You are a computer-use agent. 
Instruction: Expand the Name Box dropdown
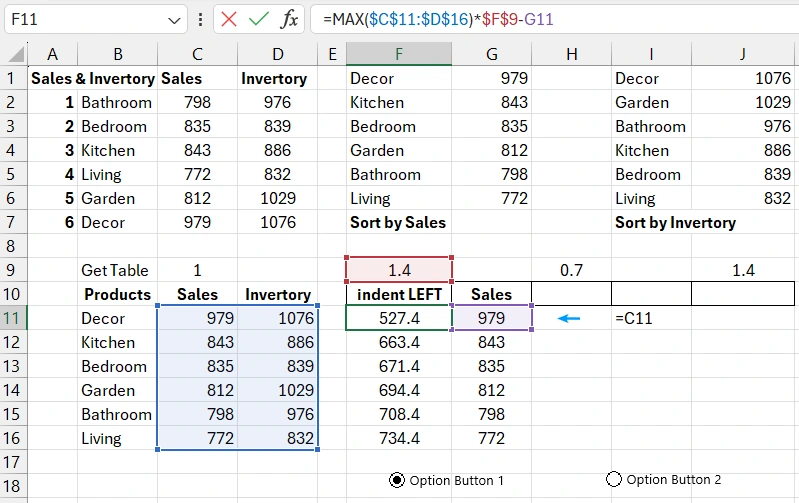tap(175, 19)
